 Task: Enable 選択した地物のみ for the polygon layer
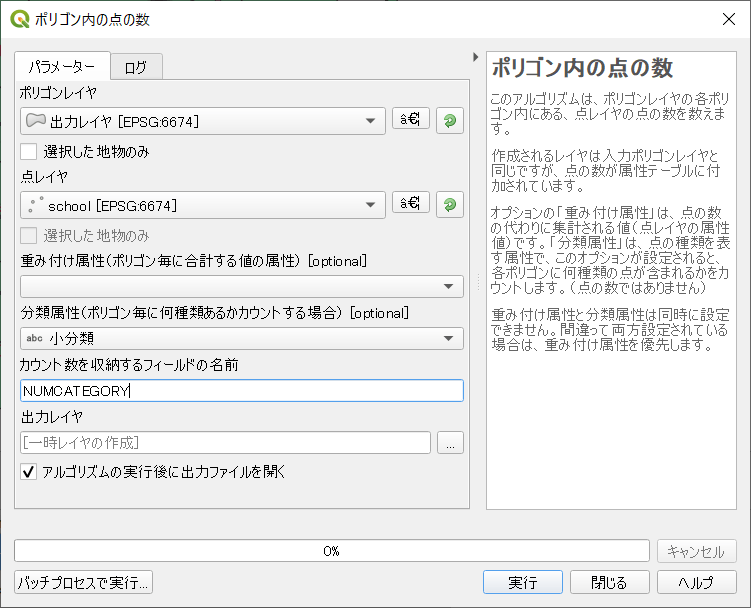[x=29, y=152]
